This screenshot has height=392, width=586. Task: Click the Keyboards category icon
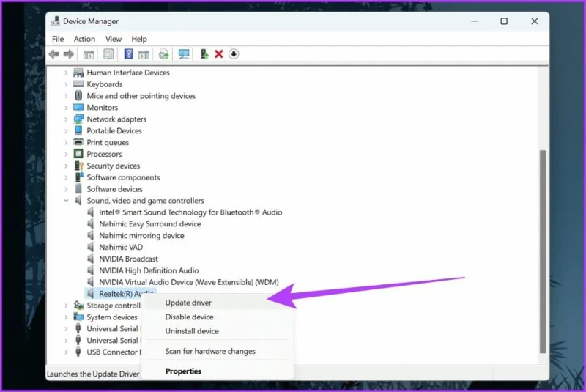[x=78, y=84]
